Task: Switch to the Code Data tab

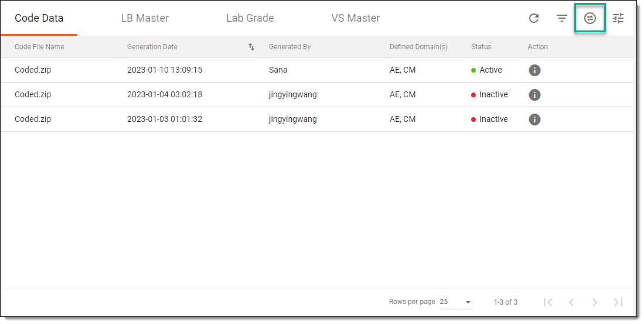Action: click(39, 18)
